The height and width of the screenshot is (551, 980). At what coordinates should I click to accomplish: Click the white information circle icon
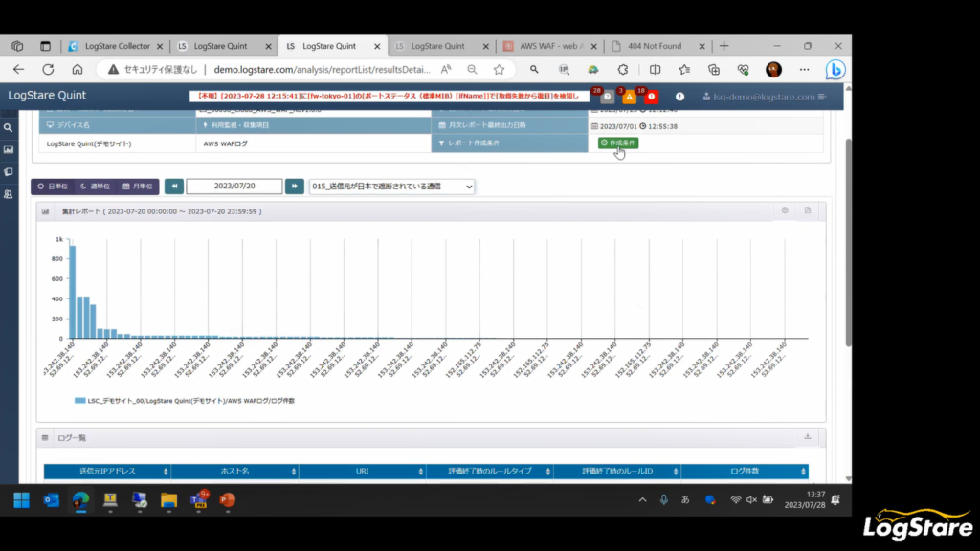click(680, 97)
